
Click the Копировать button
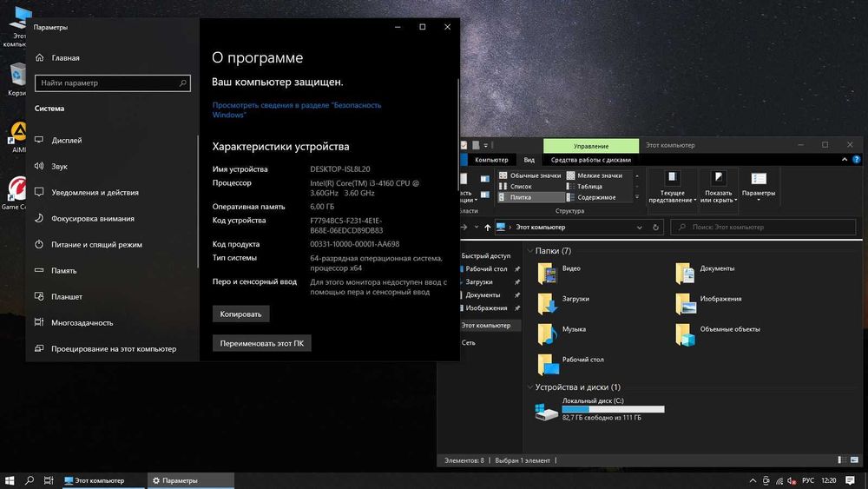point(240,314)
